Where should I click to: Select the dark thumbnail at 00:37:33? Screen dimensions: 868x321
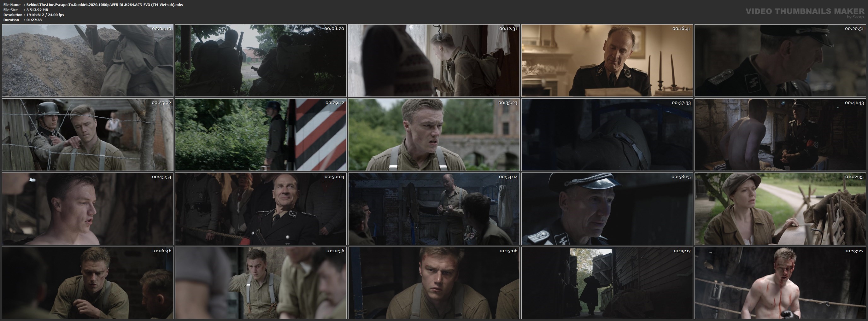click(x=607, y=135)
